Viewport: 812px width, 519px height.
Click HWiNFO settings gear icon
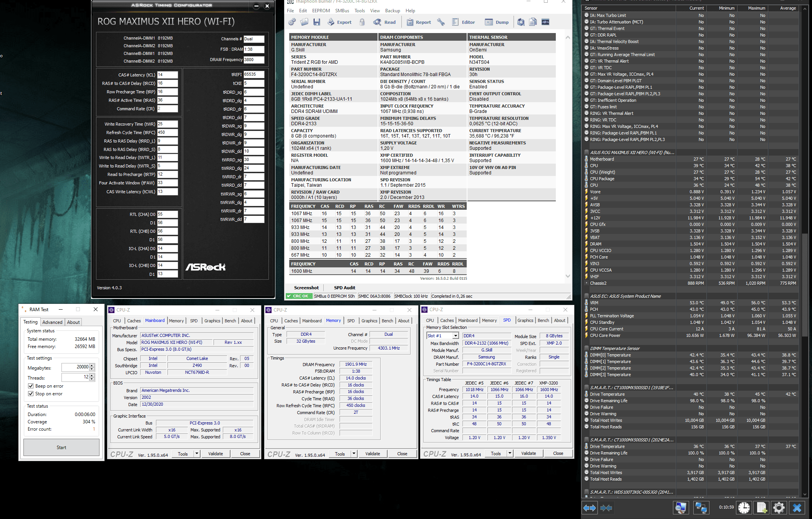tap(779, 508)
